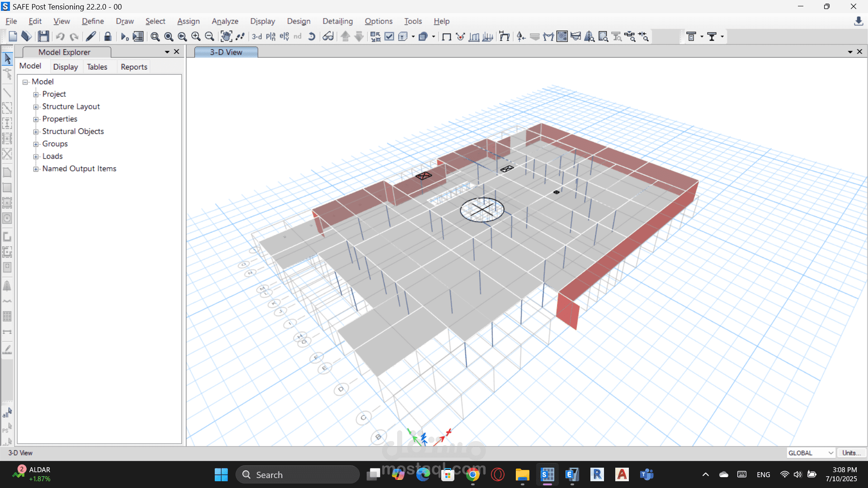Image resolution: width=868 pixels, height=488 pixels.
Task: Select the reshape object tool in left toolbar
Action: click(x=7, y=74)
